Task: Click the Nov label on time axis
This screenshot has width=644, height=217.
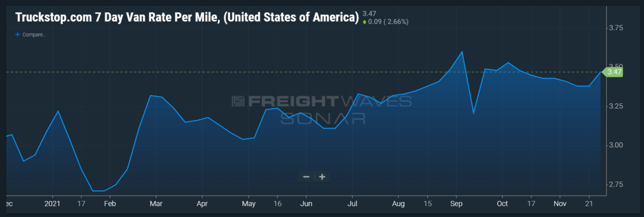Action: [x=559, y=204]
